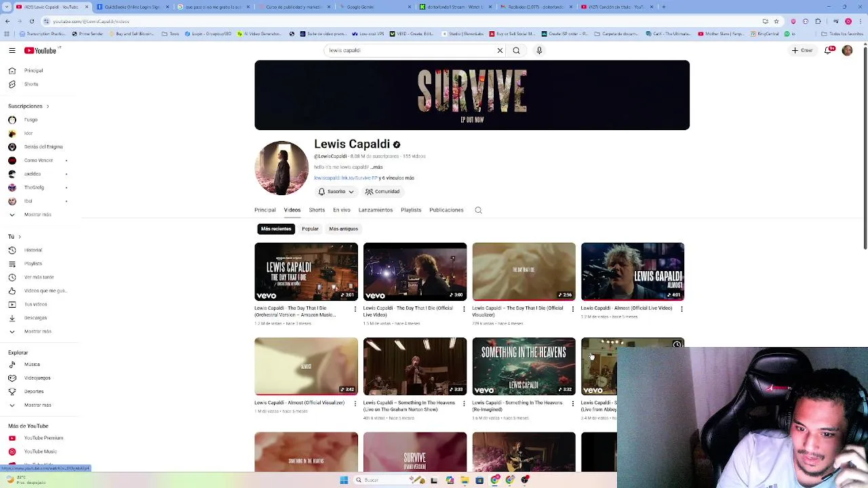Screen dimensions: 868x488
Task: Switch to the En vivo tab
Action: pos(341,210)
